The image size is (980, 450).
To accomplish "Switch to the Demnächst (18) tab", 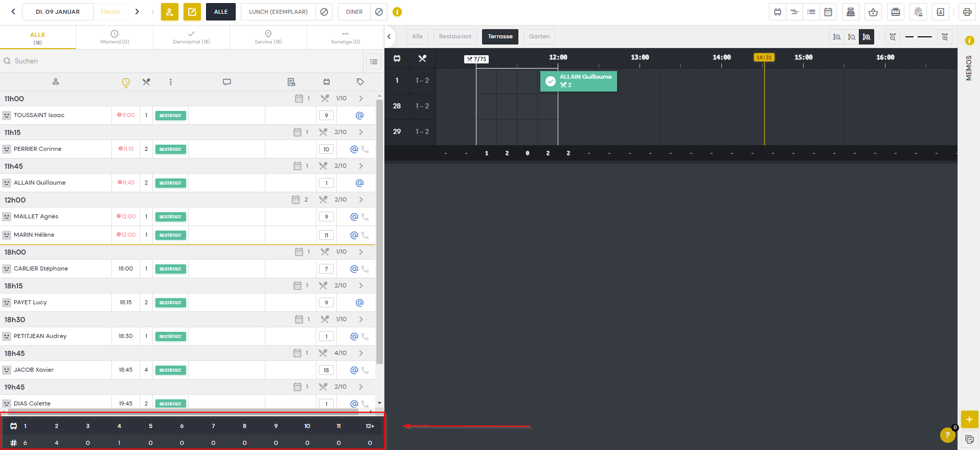I will 191,38.
